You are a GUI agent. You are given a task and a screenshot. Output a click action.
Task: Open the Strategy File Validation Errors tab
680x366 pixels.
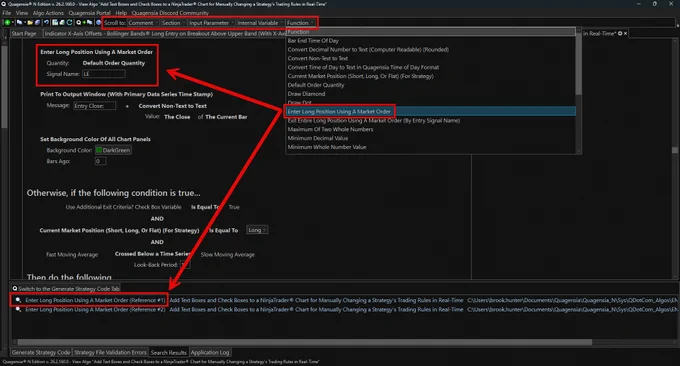(110, 353)
